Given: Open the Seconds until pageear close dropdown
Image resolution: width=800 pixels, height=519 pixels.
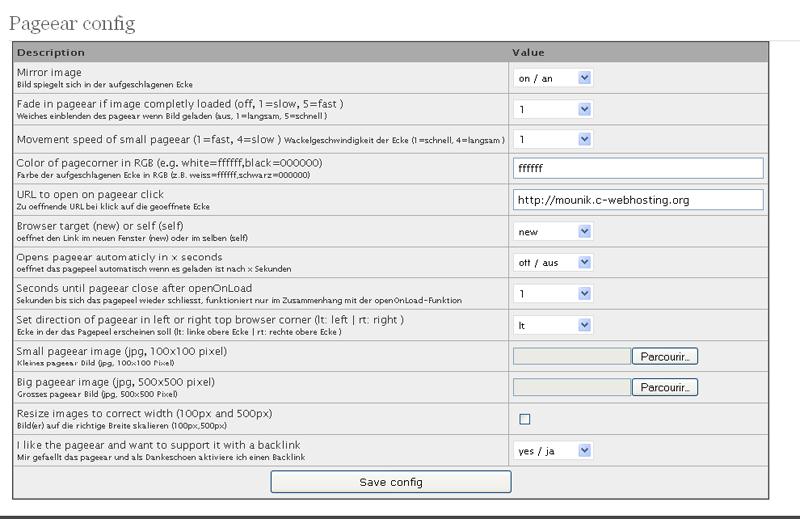Looking at the screenshot, I should click(x=553, y=294).
